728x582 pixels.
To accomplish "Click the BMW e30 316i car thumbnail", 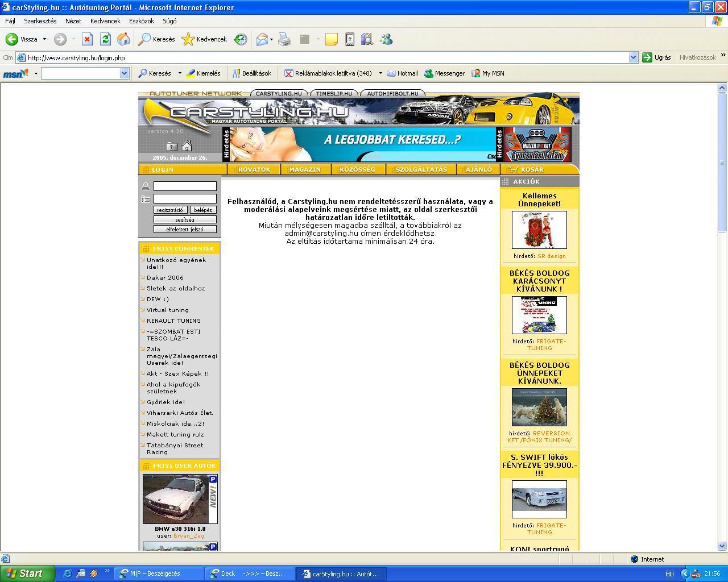I will coord(180,499).
